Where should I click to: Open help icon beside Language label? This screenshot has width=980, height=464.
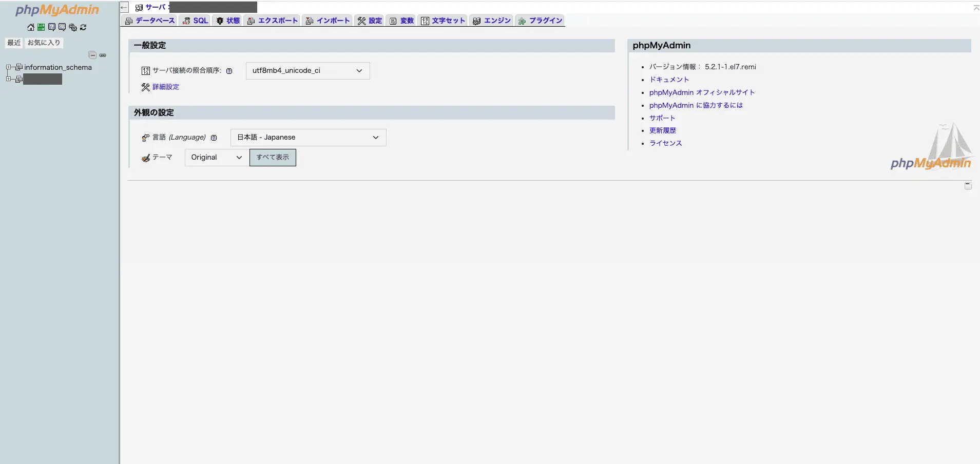coord(214,138)
